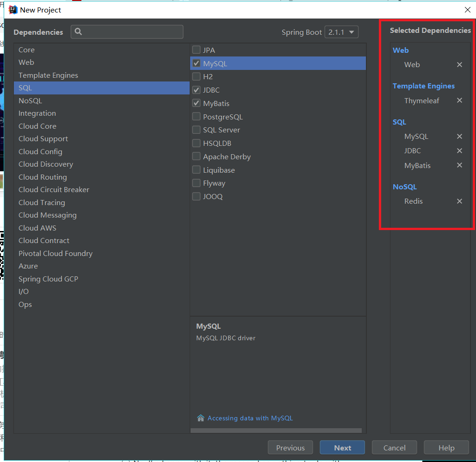Select the Ops category
Image resolution: width=476 pixels, height=462 pixels.
tap(102, 304)
